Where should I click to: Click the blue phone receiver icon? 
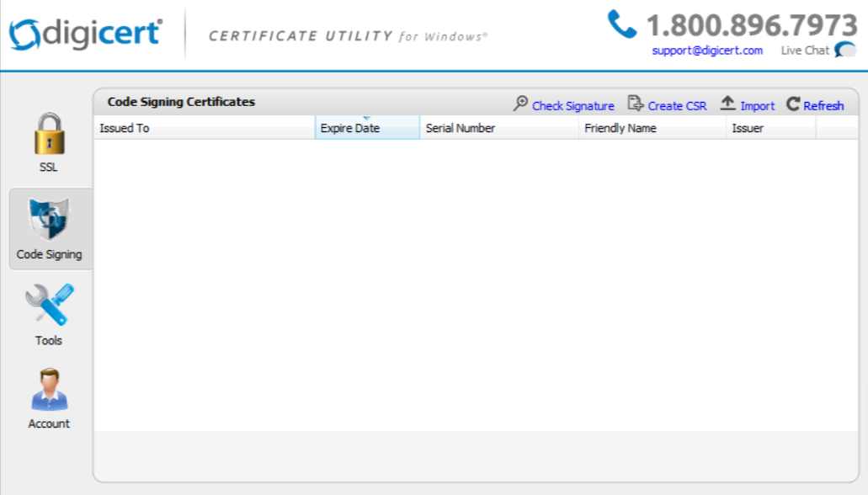(620, 25)
